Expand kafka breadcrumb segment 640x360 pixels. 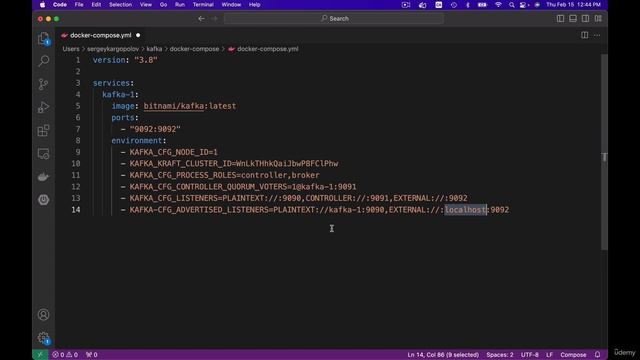tap(154, 49)
